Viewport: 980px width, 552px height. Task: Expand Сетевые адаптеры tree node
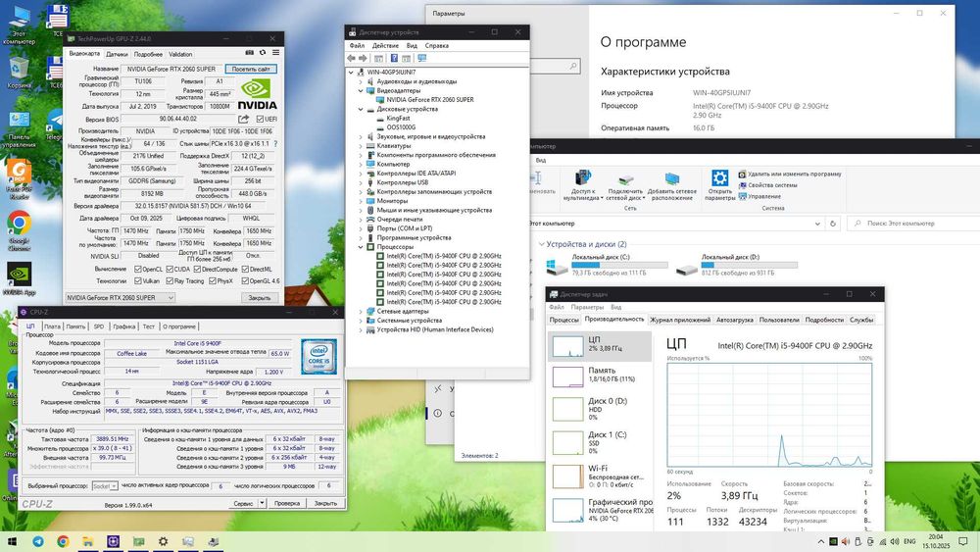[x=361, y=312]
